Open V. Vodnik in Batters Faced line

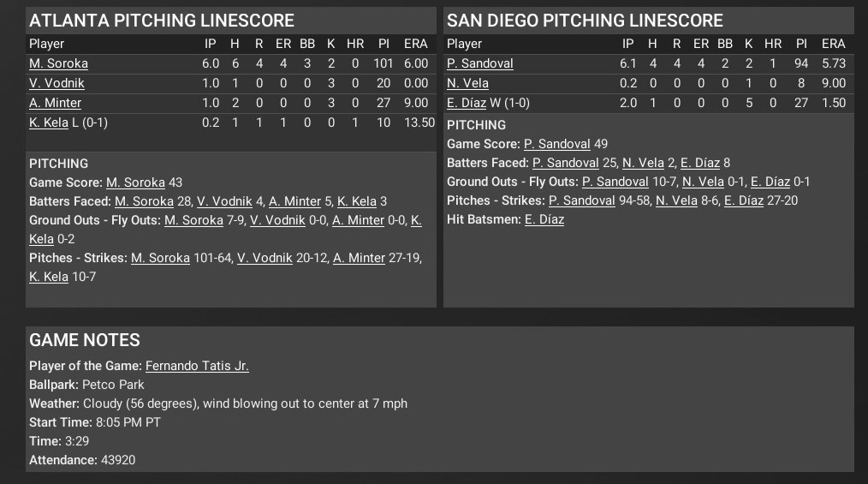coord(224,201)
